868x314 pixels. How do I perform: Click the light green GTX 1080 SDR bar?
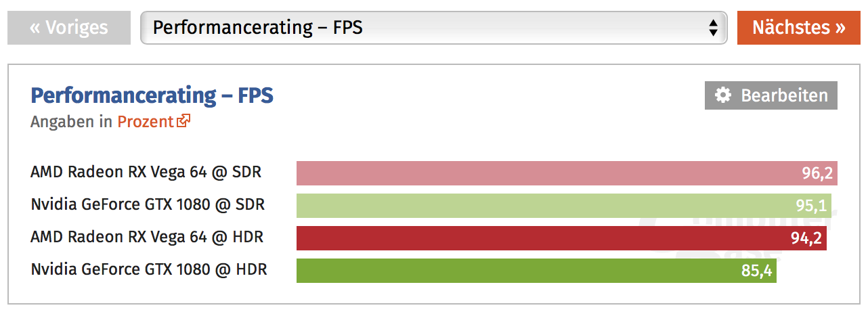[542, 206]
